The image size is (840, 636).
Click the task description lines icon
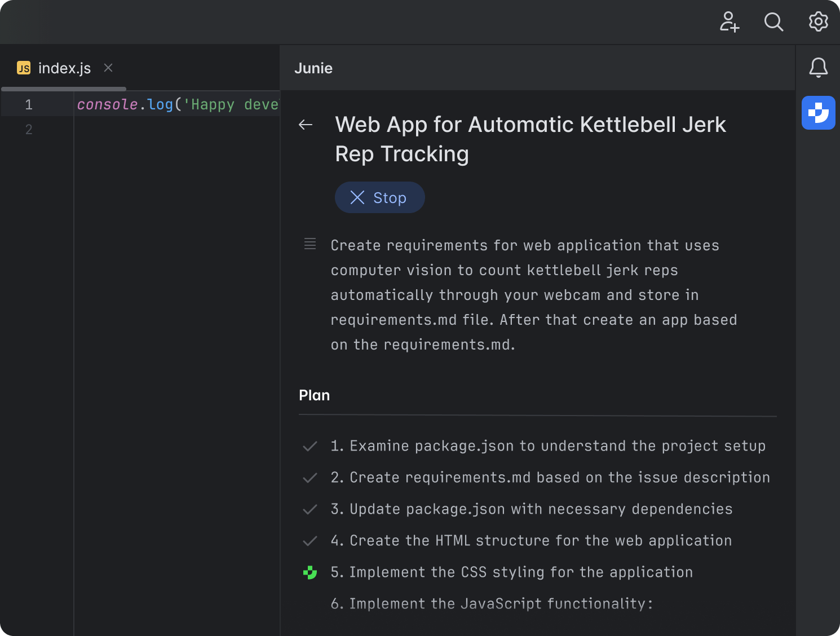(310, 244)
